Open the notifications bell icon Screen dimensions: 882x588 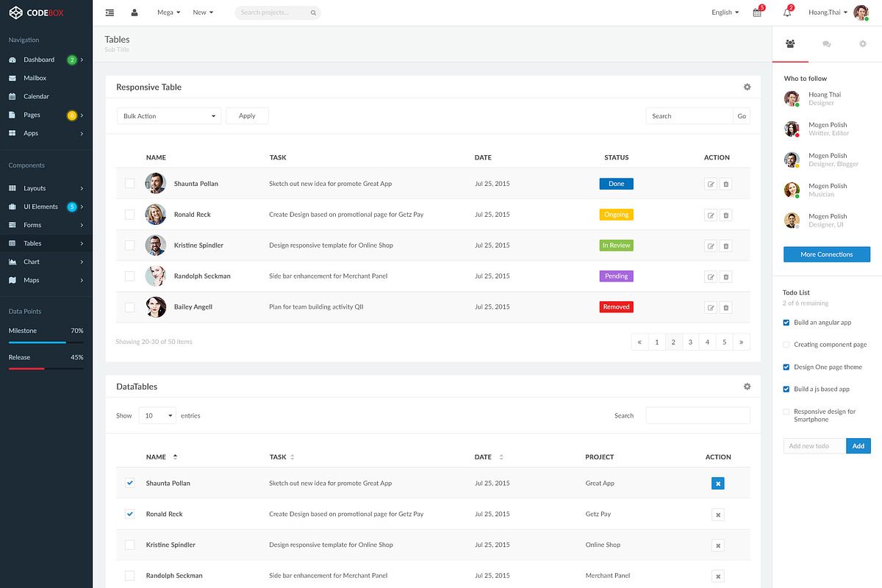pos(786,12)
